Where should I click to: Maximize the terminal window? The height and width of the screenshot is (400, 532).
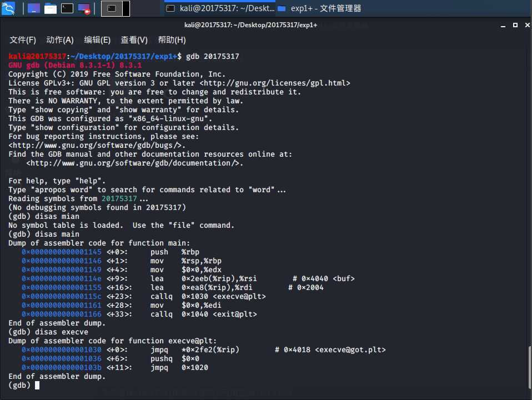pos(515,25)
